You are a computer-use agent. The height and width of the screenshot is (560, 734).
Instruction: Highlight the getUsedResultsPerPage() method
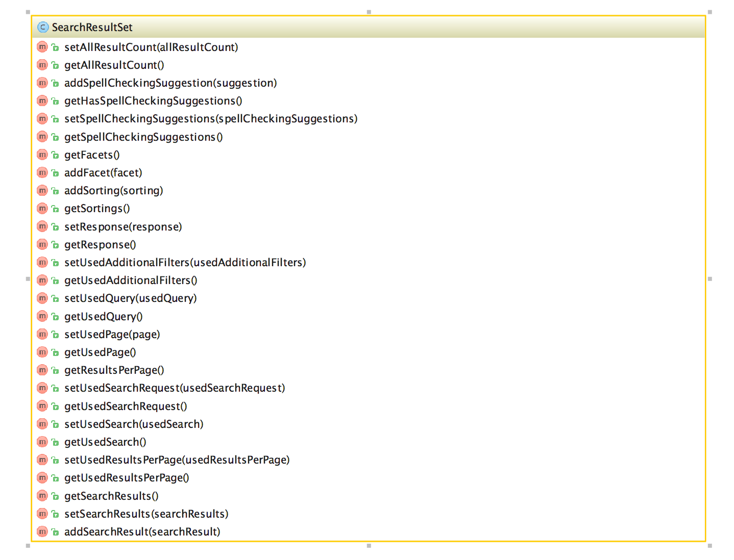point(127,478)
